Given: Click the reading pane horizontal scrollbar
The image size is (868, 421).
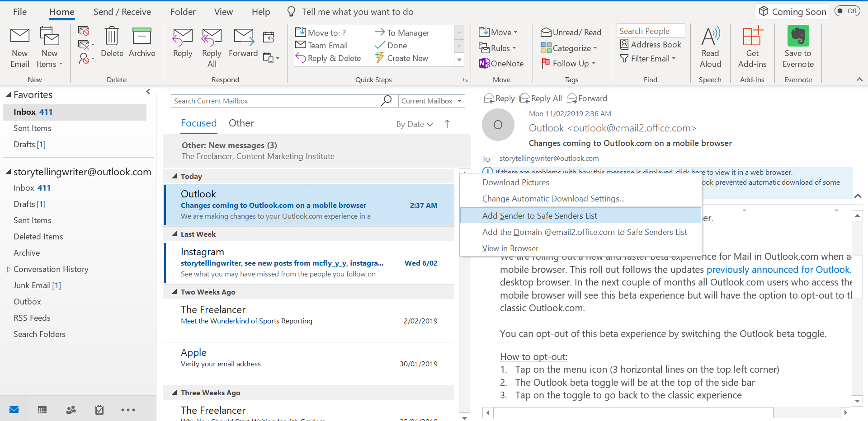Looking at the screenshot, I should 633,412.
